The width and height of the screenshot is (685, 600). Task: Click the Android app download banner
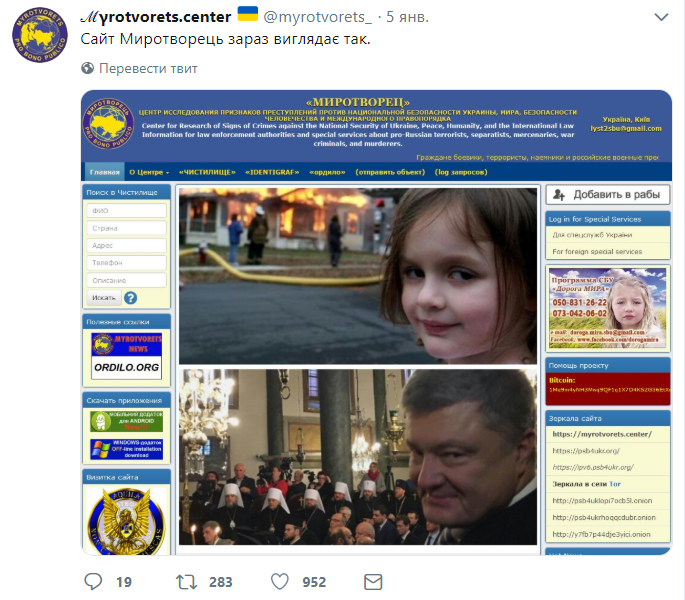tap(127, 421)
